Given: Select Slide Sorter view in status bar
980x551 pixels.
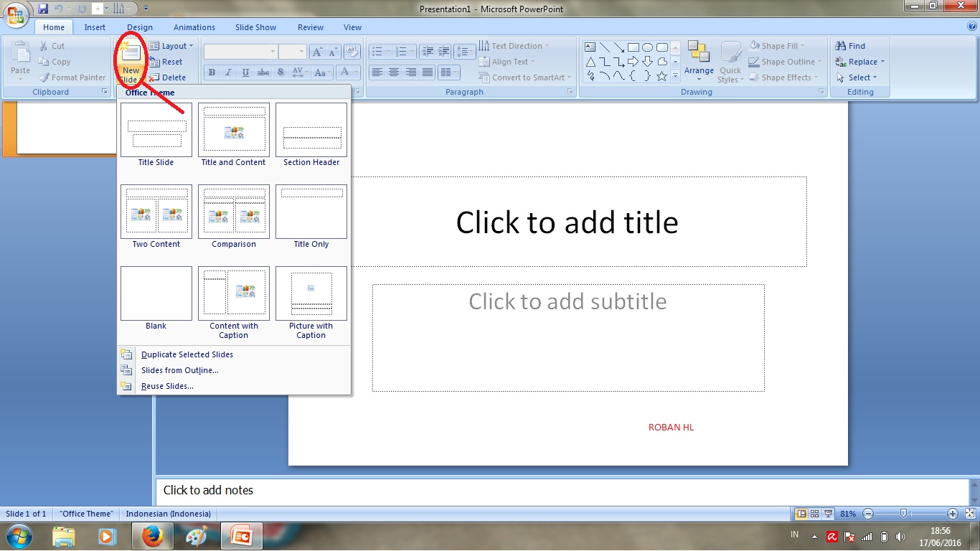Looking at the screenshot, I should tap(814, 514).
